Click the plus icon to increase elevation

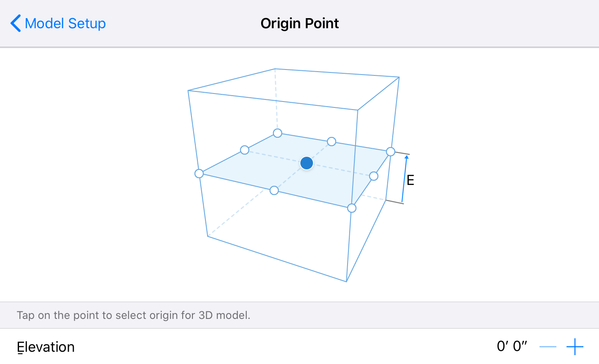tap(574, 346)
